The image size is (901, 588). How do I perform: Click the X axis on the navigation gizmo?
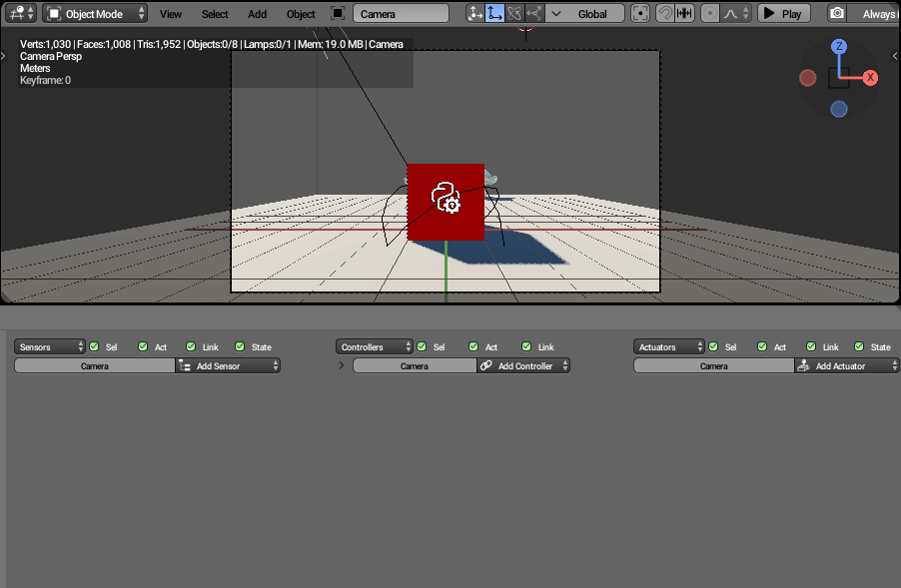pyautogui.click(x=870, y=77)
